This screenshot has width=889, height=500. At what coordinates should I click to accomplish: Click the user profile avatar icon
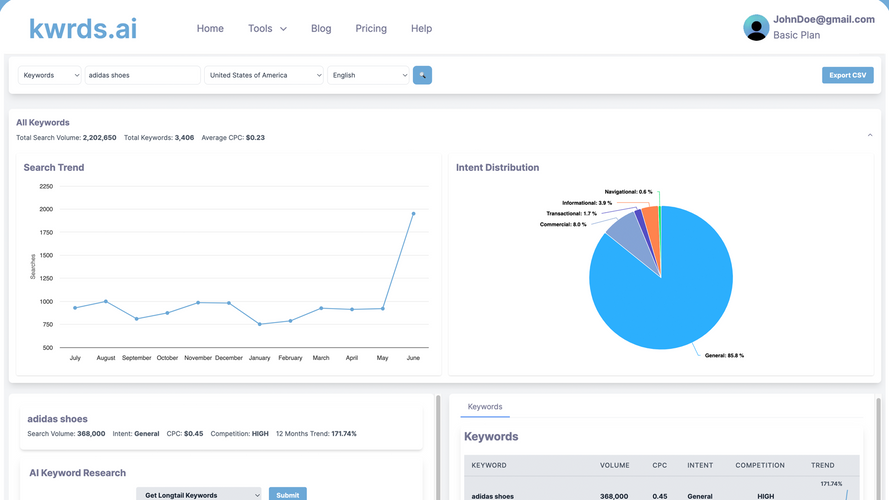(756, 27)
